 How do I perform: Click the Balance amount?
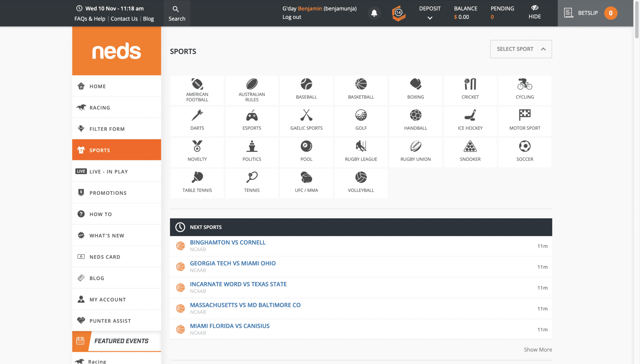pyautogui.click(x=462, y=17)
